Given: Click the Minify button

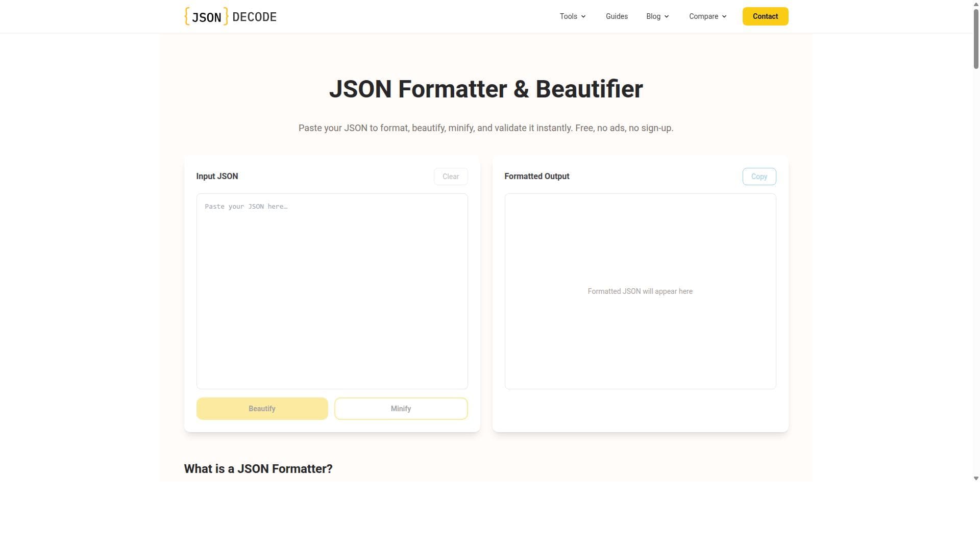Looking at the screenshot, I should click(x=401, y=409).
